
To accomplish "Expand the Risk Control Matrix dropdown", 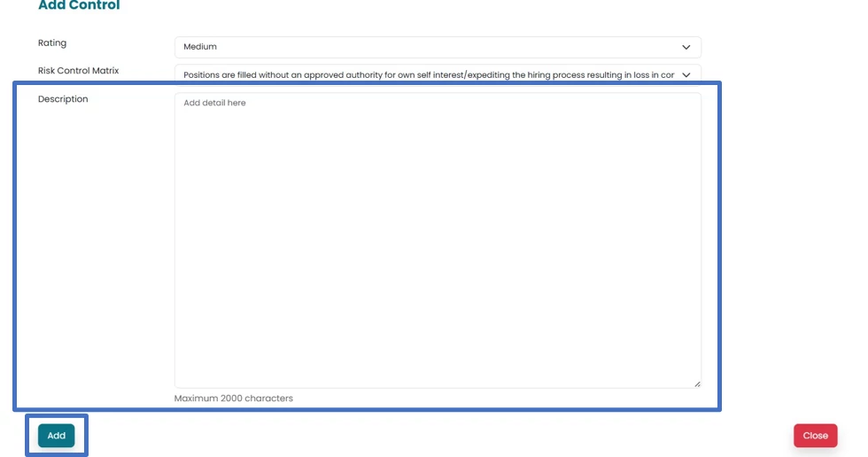I will point(438,75).
